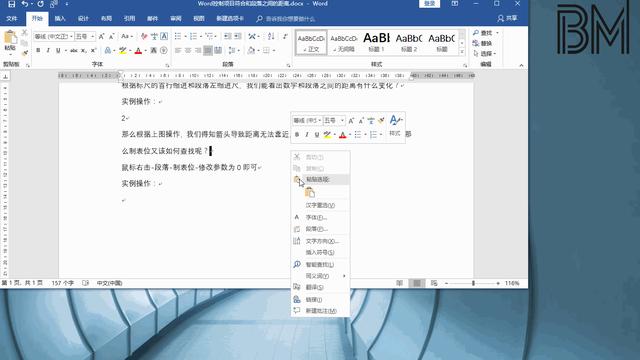Apply subscript formatting from the ribbon

pos(83,50)
